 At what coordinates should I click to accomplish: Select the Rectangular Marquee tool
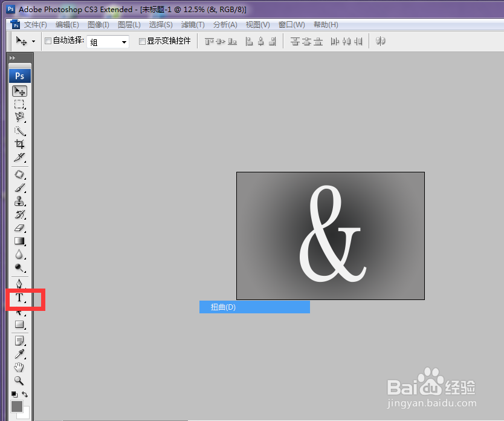[19, 104]
